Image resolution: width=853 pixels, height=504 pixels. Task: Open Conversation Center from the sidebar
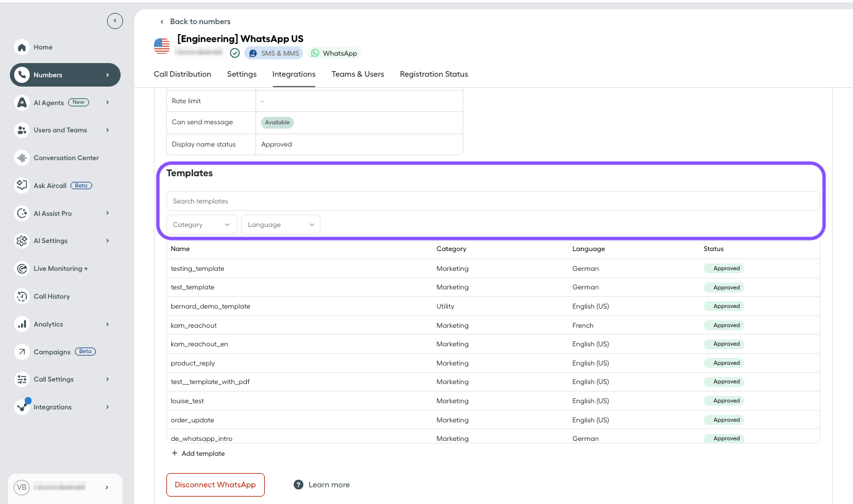coord(66,158)
